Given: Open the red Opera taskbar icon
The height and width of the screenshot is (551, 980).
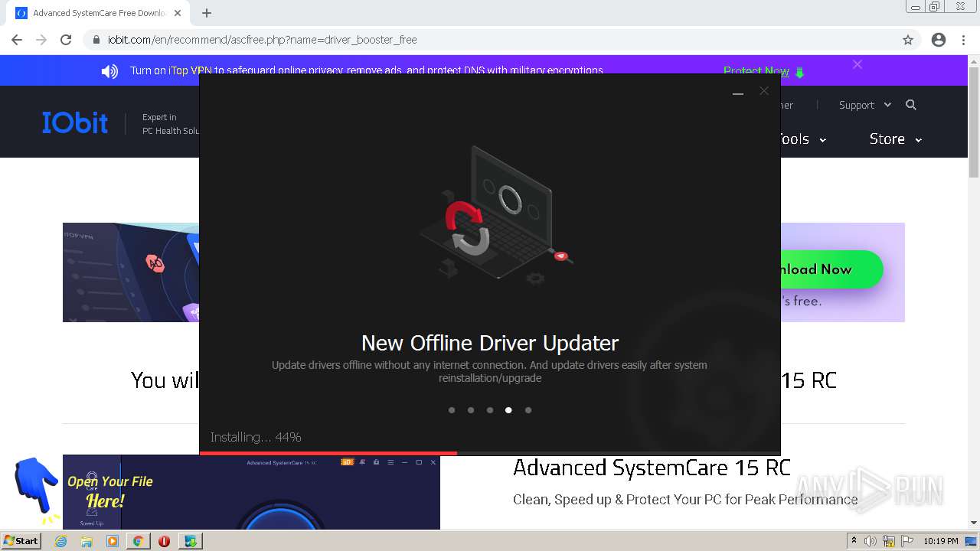Looking at the screenshot, I should point(164,541).
